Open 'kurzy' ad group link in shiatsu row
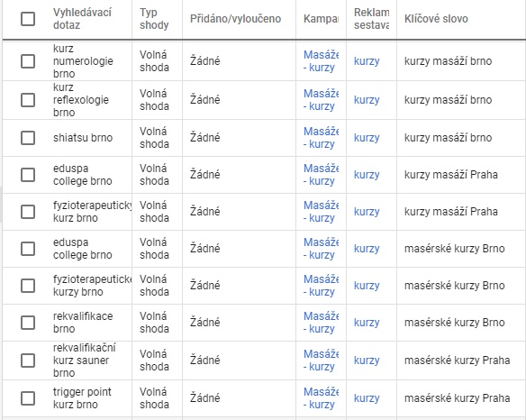This screenshot has width=526, height=420. tap(367, 138)
